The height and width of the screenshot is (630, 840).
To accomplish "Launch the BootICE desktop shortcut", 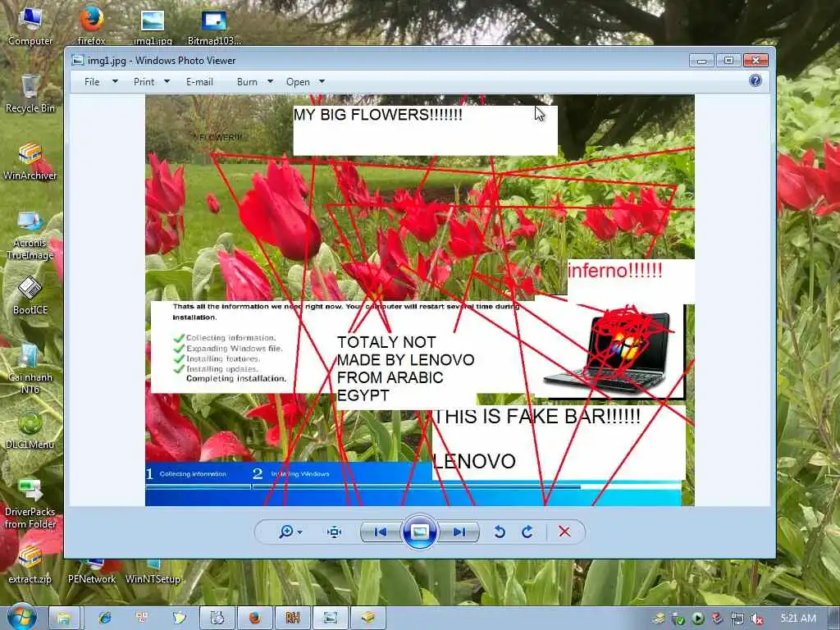I will click(x=30, y=295).
